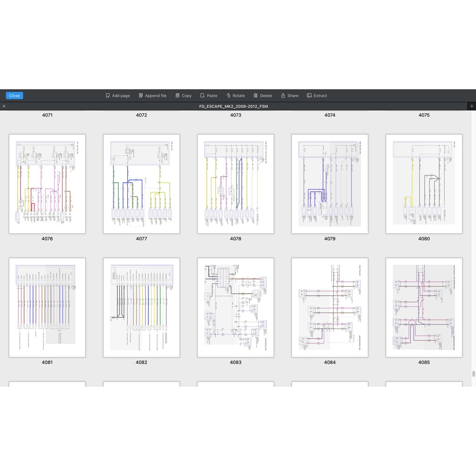
Task: Click the Extract pages icon
Action: click(309, 96)
